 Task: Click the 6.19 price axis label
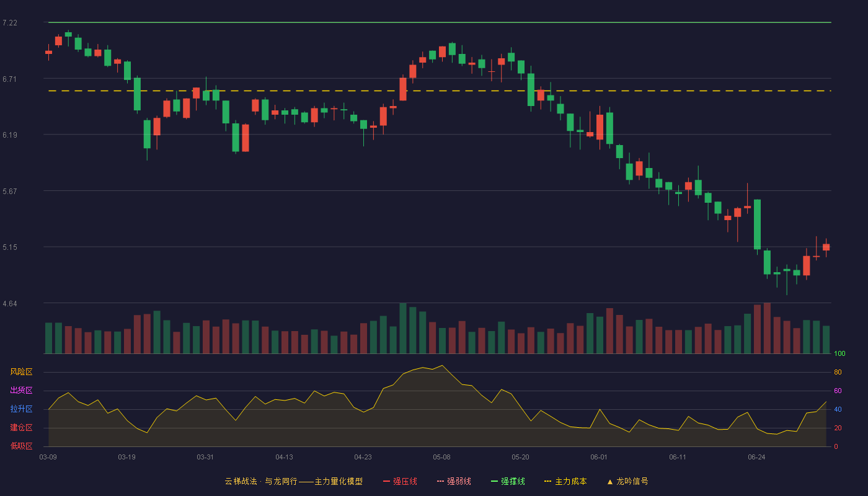tap(10, 135)
